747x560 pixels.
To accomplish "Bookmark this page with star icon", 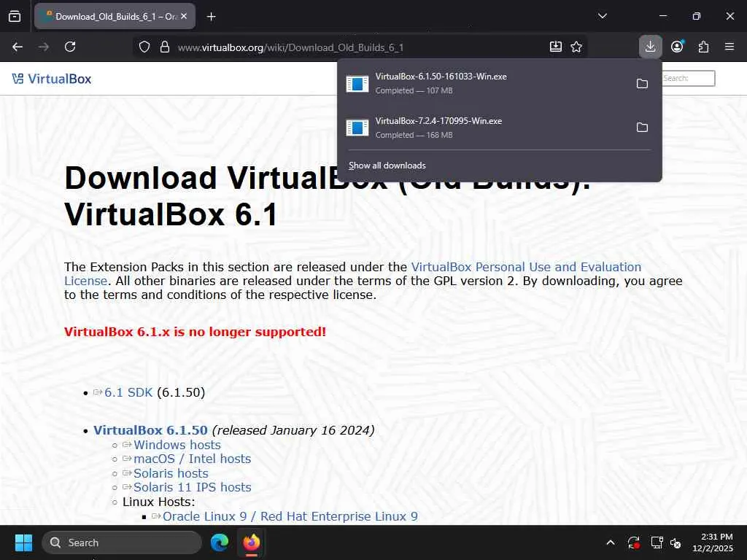I will [576, 47].
